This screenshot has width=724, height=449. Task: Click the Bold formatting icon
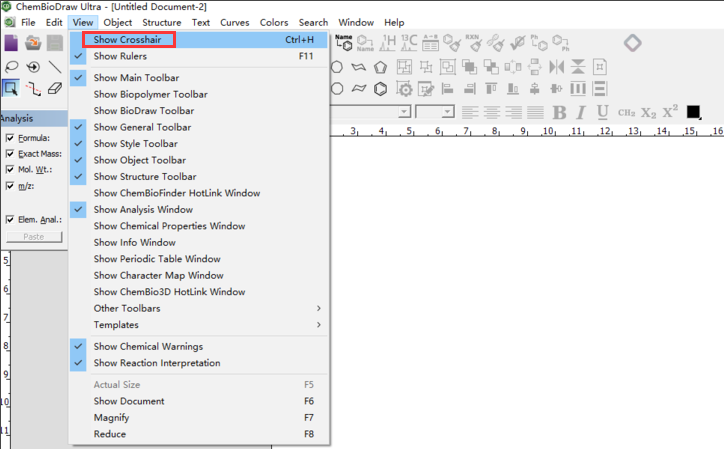[559, 112]
